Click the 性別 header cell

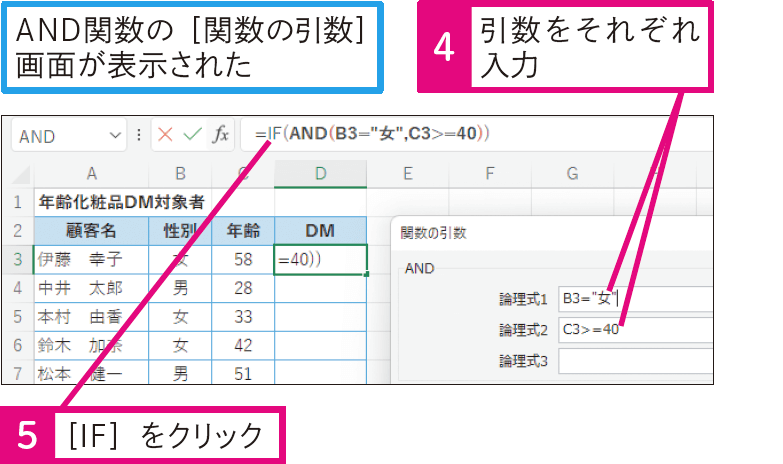coord(180,231)
